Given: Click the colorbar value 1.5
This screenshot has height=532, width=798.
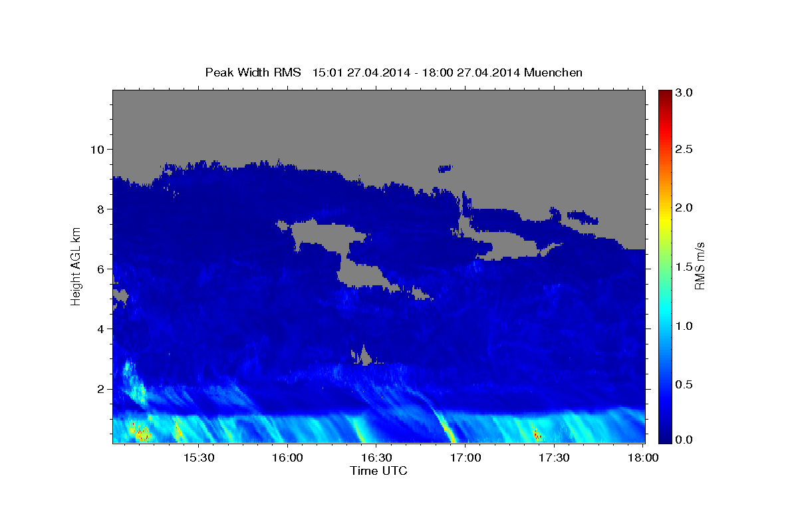Looking at the screenshot, I should [x=685, y=267].
